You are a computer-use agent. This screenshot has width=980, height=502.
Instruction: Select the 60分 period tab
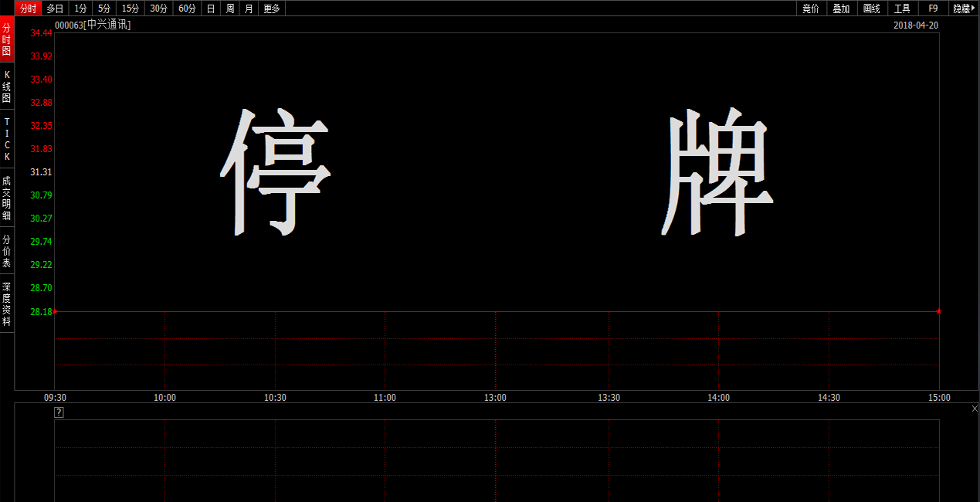(x=187, y=8)
